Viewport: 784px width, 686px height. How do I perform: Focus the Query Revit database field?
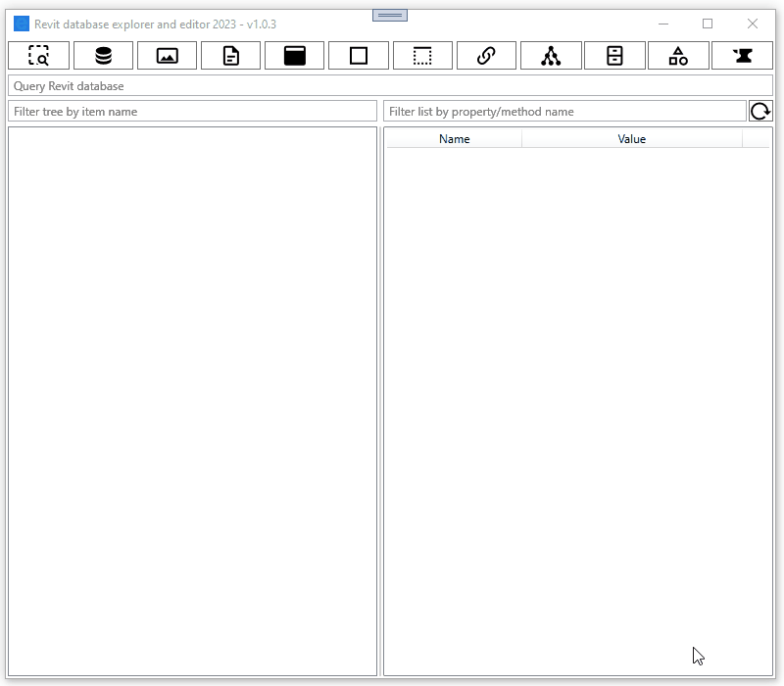pos(390,85)
